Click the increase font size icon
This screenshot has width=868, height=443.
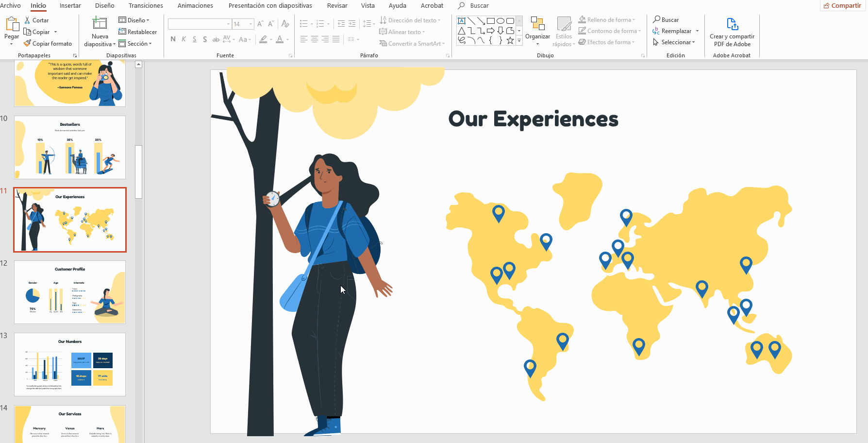(261, 24)
